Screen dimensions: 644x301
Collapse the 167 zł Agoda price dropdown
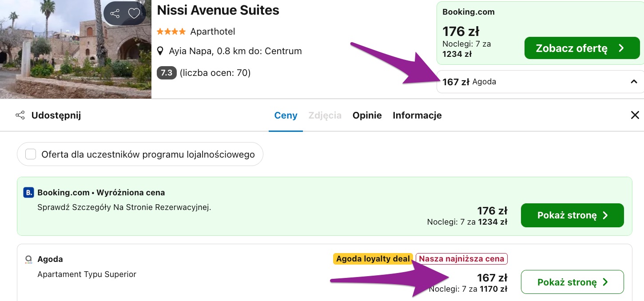coord(634,82)
